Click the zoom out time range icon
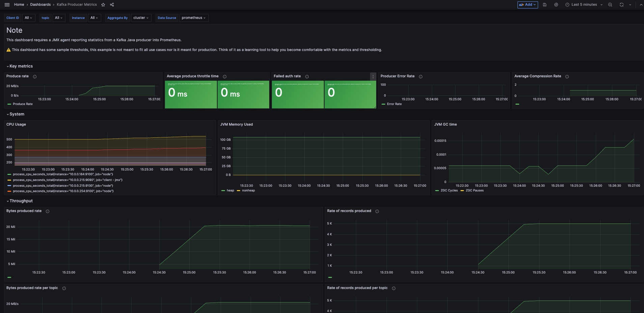Screen dimensions: 644x313 coord(610,5)
